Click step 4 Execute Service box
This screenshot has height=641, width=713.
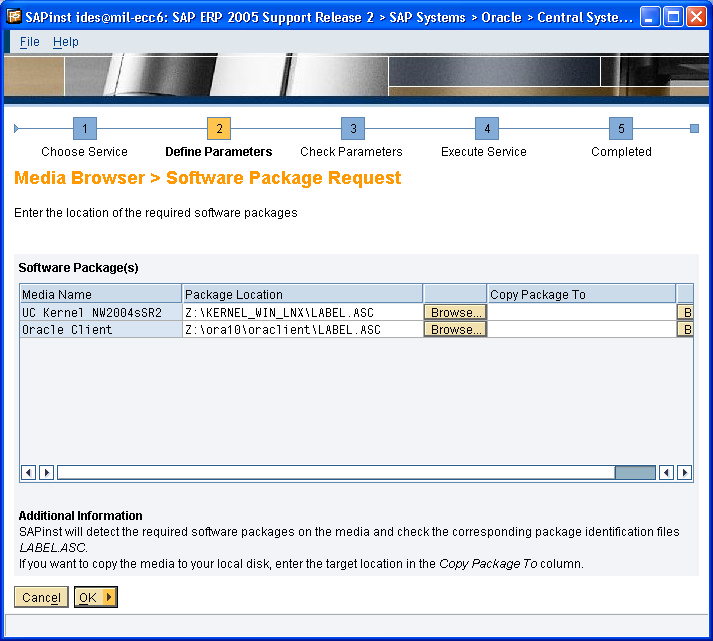pyautogui.click(x=486, y=129)
